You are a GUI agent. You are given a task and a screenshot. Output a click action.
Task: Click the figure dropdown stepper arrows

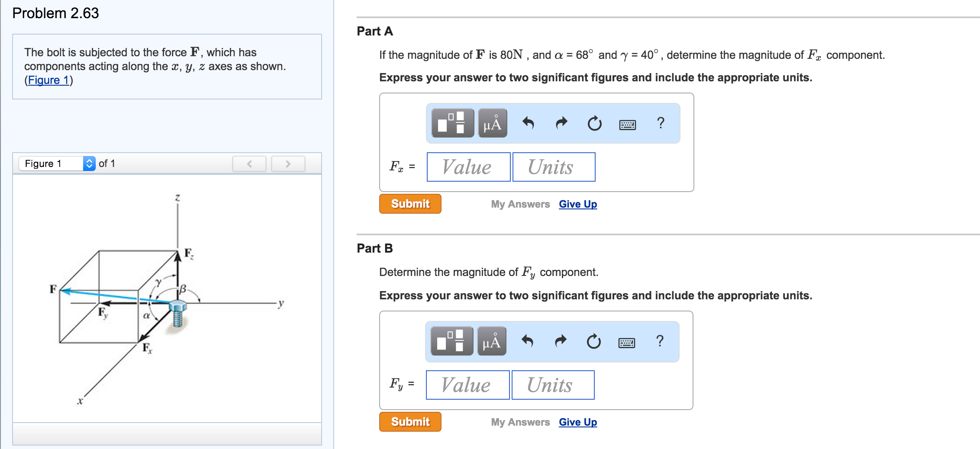(x=90, y=163)
